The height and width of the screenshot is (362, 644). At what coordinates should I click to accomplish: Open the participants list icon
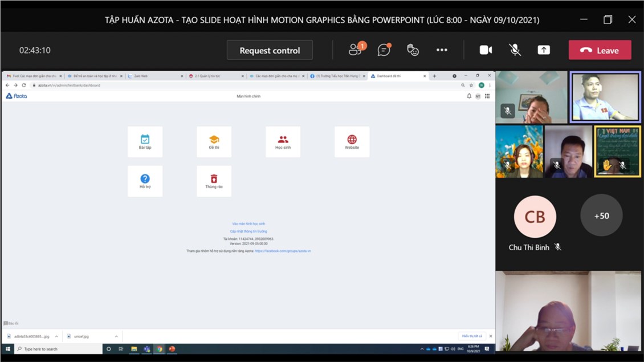coord(356,50)
